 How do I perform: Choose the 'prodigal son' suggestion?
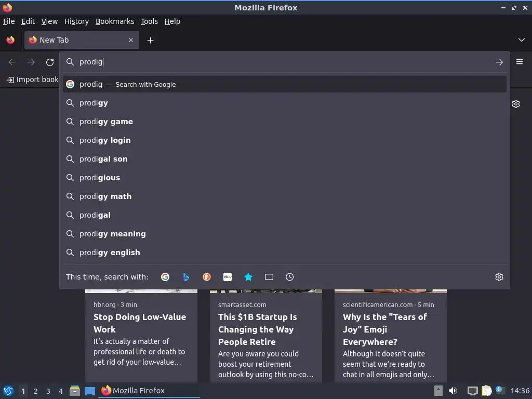point(285,159)
